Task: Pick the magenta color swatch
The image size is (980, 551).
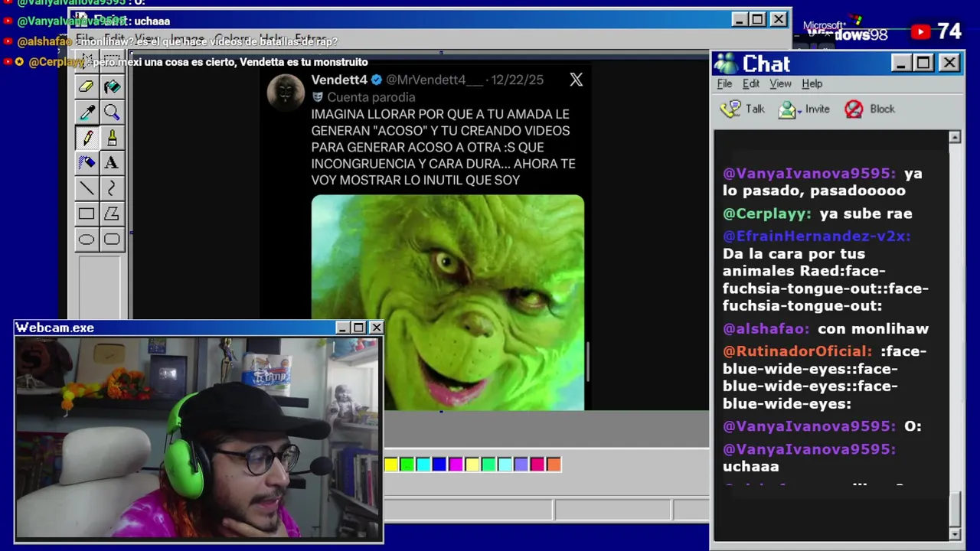Action: (456, 464)
